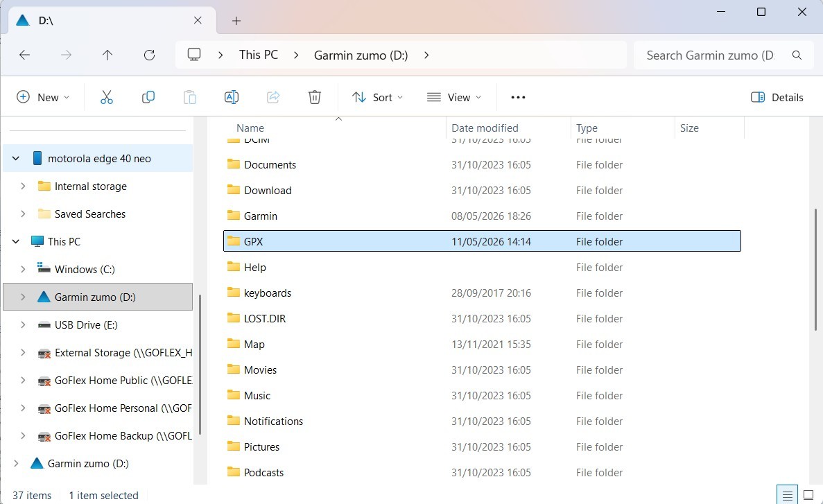Go up one folder level arrow
Screen dimensions: 823x504
[x=107, y=55]
